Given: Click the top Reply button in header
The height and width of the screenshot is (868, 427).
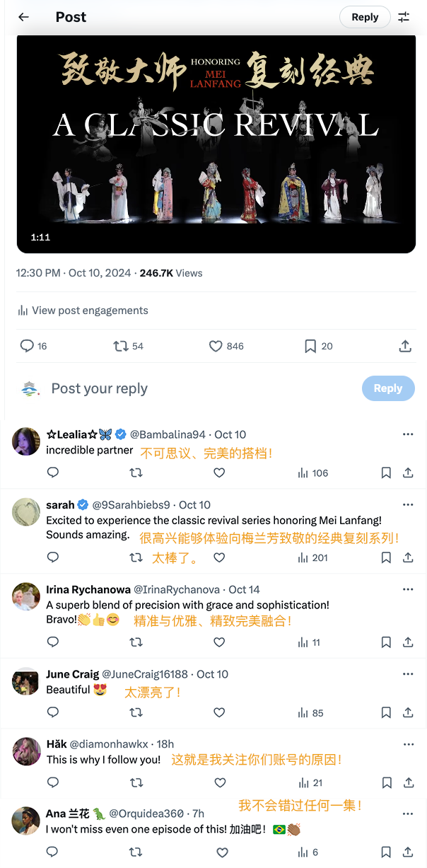Looking at the screenshot, I should click(365, 17).
